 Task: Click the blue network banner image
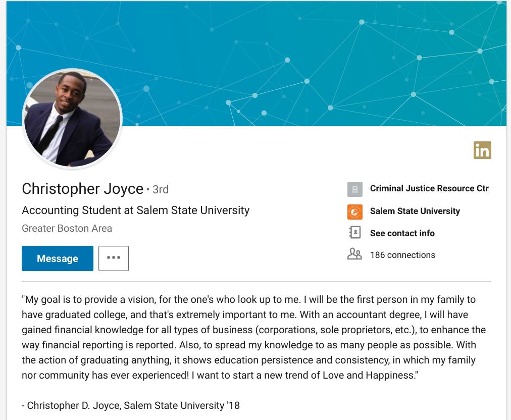[x=303, y=61]
